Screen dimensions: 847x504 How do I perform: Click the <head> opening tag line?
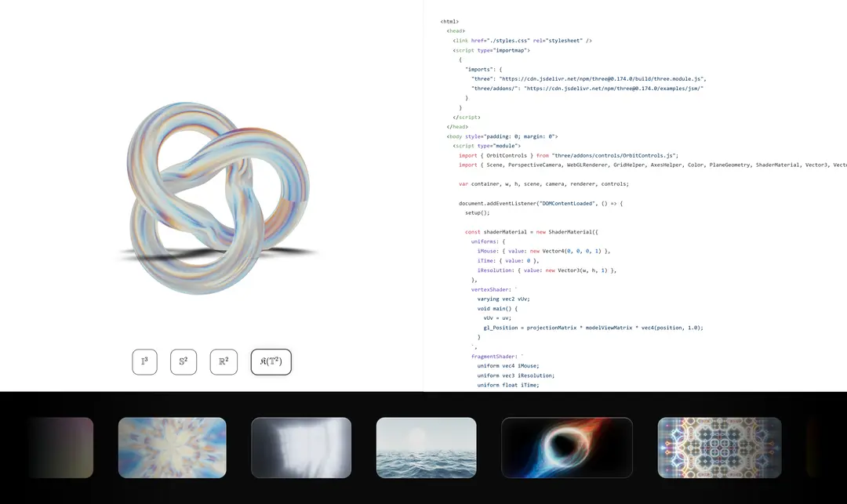(456, 31)
